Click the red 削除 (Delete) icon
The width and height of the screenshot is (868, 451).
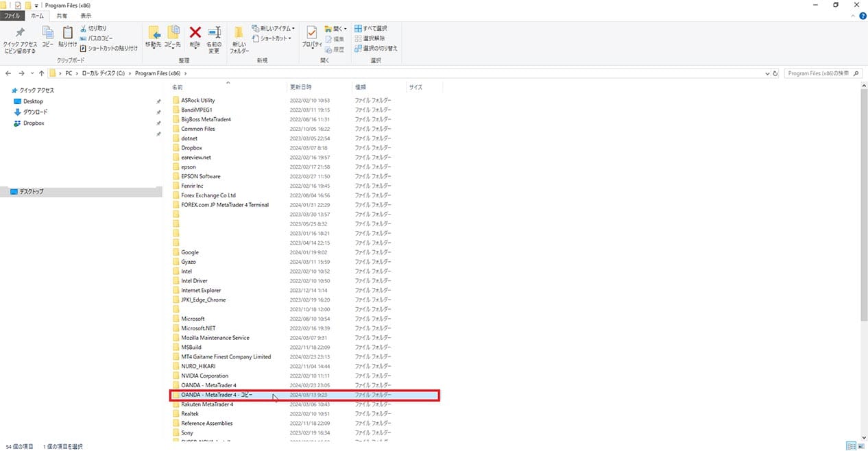click(x=195, y=32)
